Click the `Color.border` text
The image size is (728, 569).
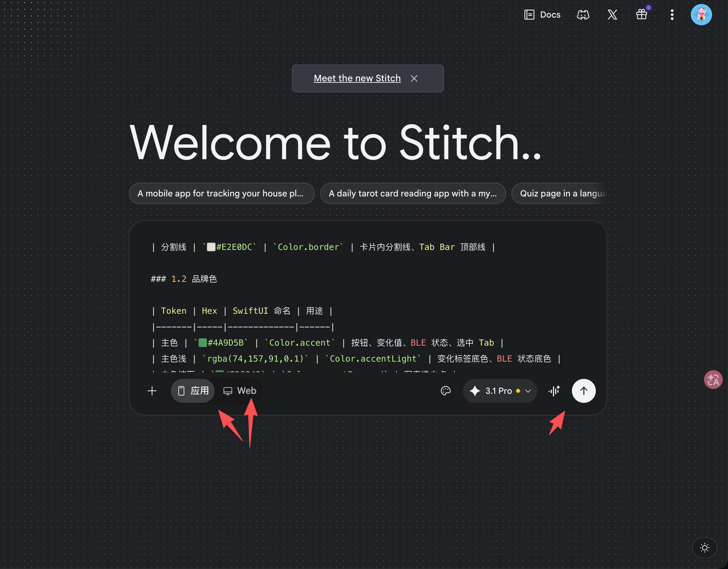[x=308, y=247]
